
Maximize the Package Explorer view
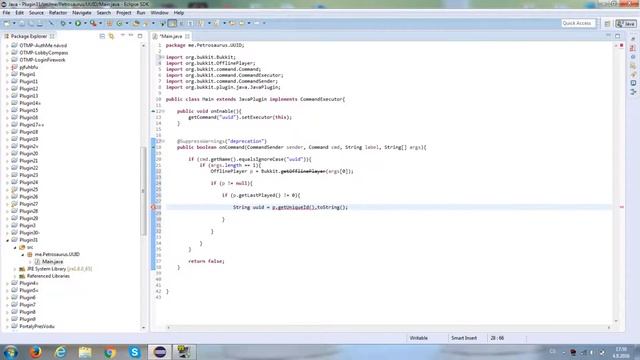point(140,36)
